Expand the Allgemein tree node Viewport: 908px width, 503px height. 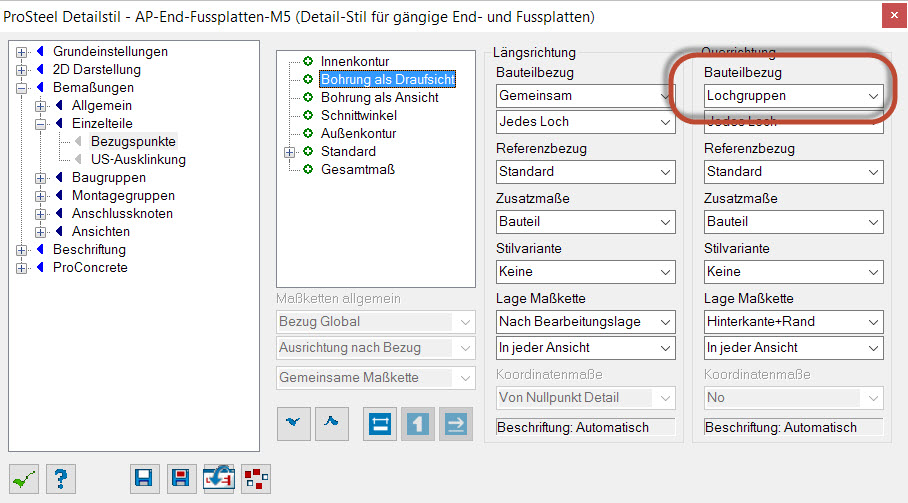click(x=41, y=106)
